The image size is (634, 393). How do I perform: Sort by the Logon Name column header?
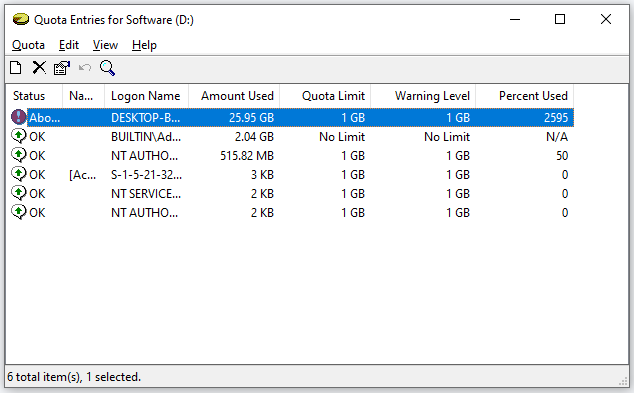click(146, 96)
